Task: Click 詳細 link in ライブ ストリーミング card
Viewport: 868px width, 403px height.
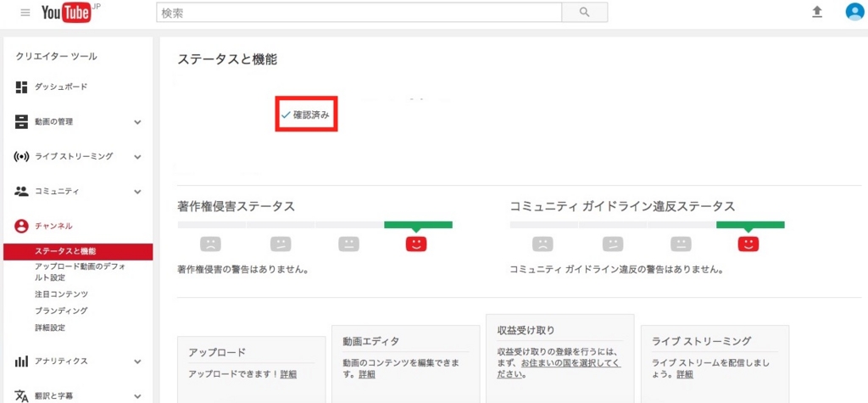Action: coord(684,374)
